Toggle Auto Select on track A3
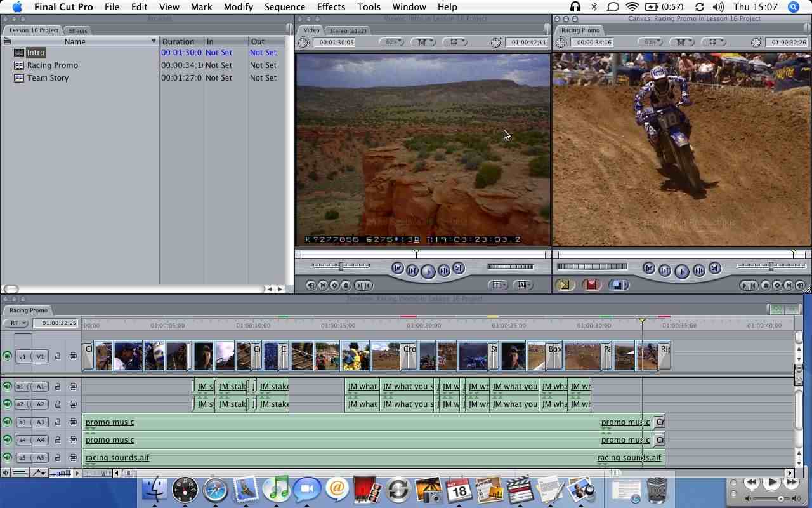 pos(73,422)
